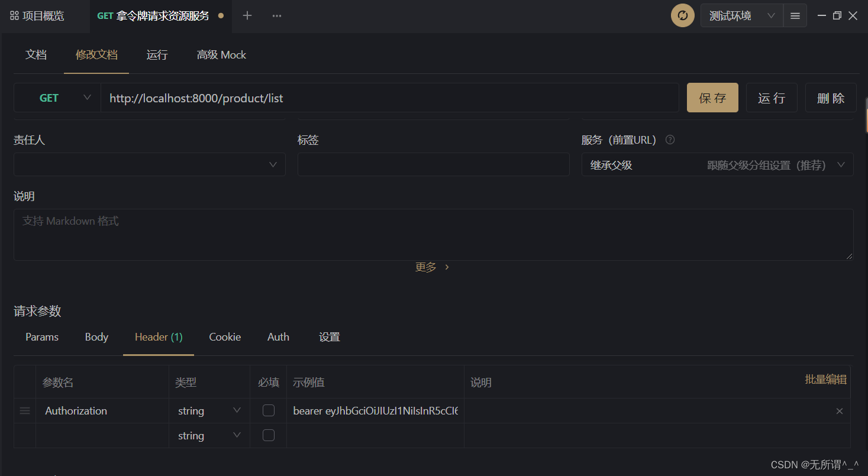Viewport: 868px width, 476px height.
Task: Check the 必填 checkbox on the empty parameter row
Action: 269,435
